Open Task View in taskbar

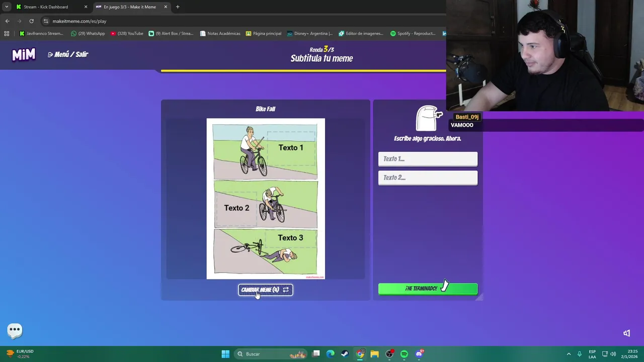316,354
